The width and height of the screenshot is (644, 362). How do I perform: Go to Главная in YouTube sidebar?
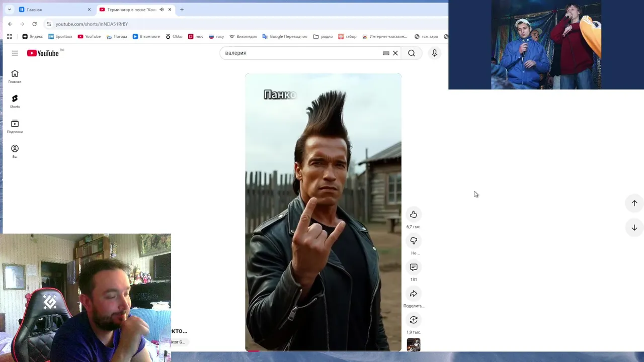15,76
